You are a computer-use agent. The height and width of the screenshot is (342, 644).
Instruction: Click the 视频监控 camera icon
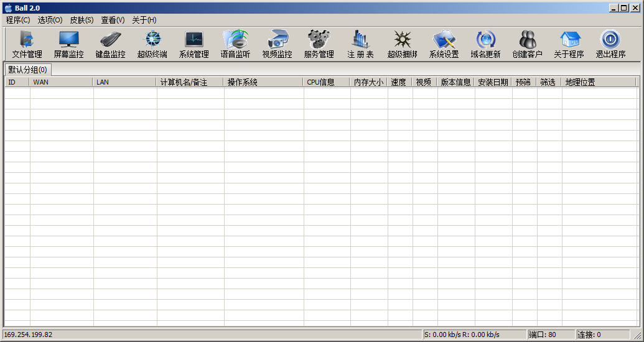pyautogui.click(x=277, y=44)
